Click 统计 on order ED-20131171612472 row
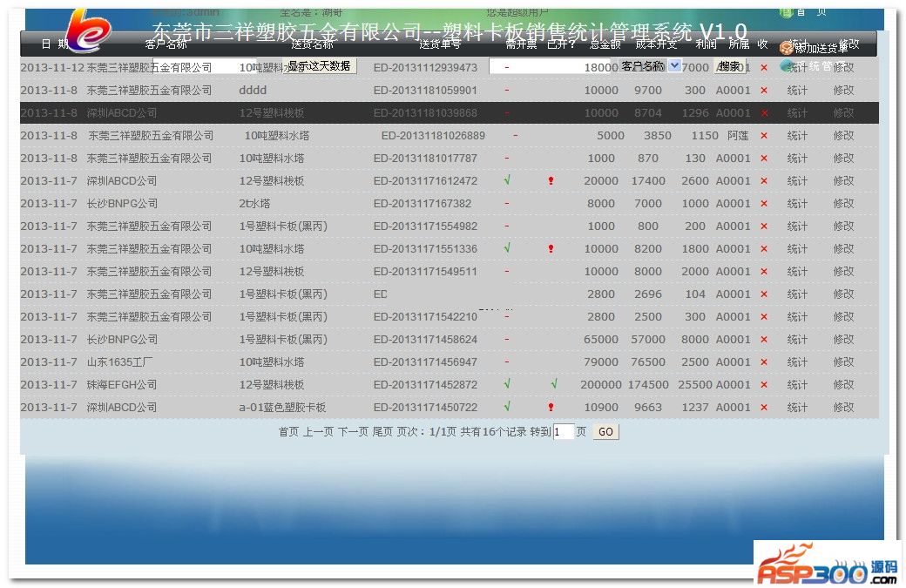 pos(797,181)
